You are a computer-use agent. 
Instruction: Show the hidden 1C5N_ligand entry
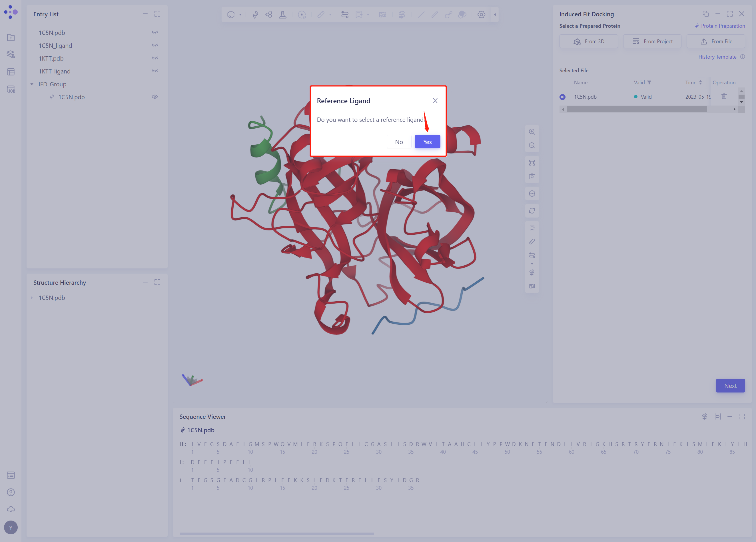pos(155,45)
